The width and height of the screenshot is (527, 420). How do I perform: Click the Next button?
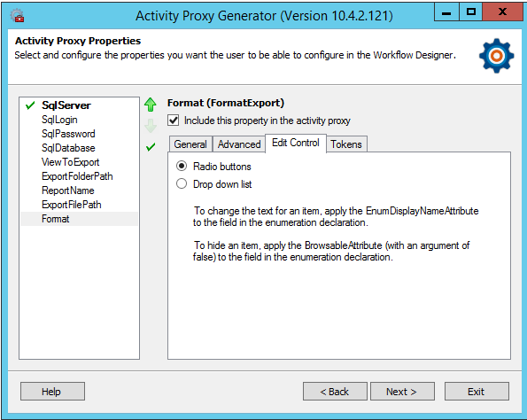point(402,392)
